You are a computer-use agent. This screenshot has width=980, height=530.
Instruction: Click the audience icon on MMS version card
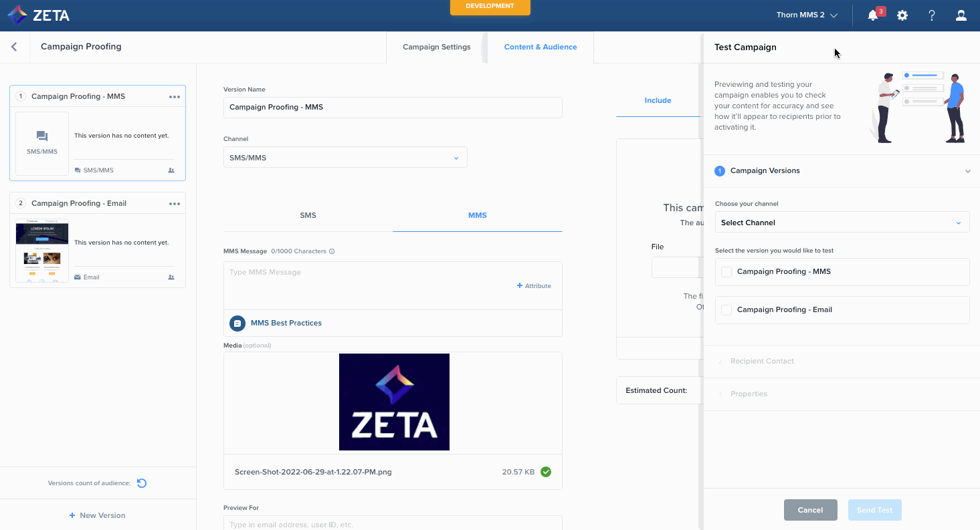[171, 170]
